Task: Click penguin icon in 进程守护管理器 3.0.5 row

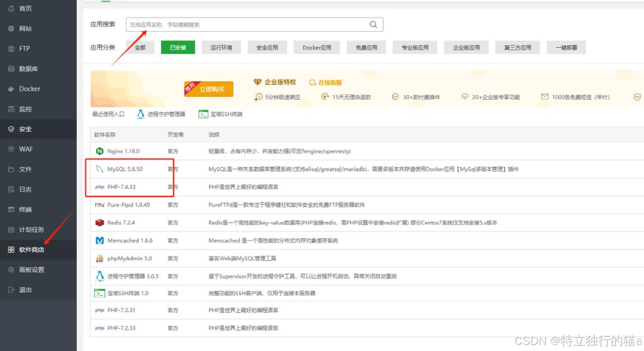Action: pos(100,276)
